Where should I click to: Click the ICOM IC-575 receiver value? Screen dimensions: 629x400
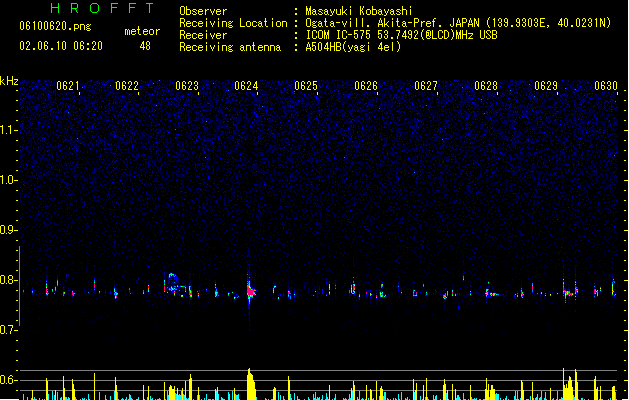tap(401, 35)
